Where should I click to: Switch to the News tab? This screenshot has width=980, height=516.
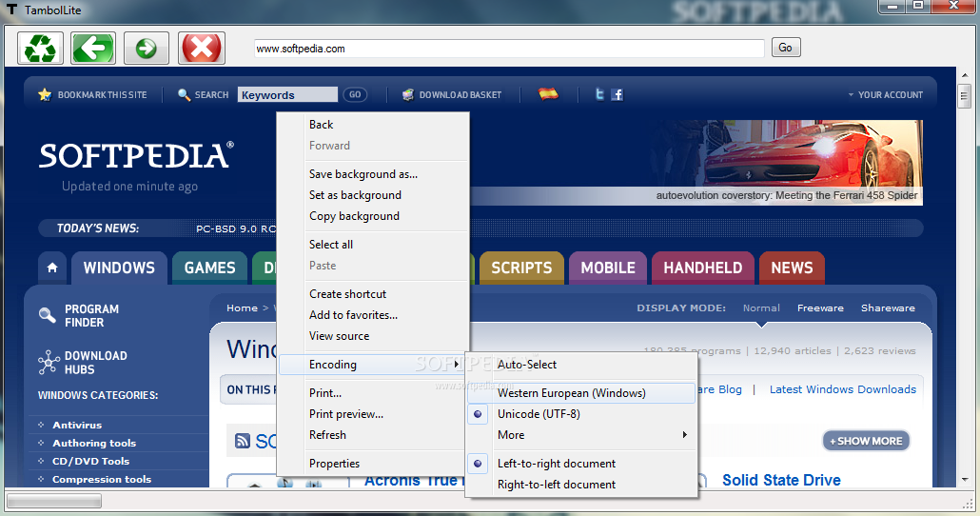click(792, 268)
